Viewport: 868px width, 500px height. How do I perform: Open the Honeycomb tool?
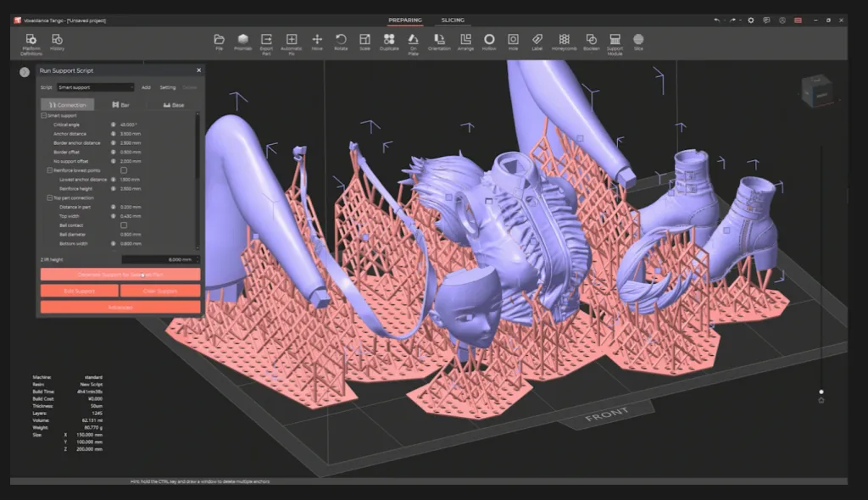tap(564, 41)
